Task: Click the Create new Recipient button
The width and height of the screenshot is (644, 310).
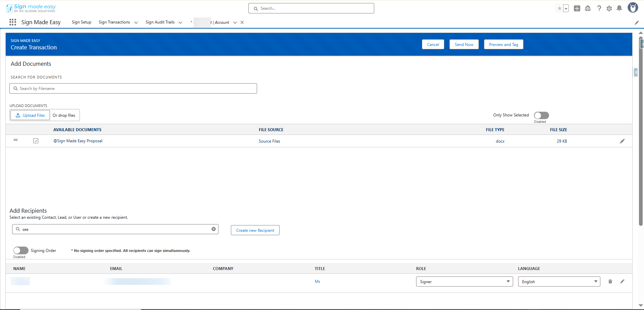Action: coord(255,230)
